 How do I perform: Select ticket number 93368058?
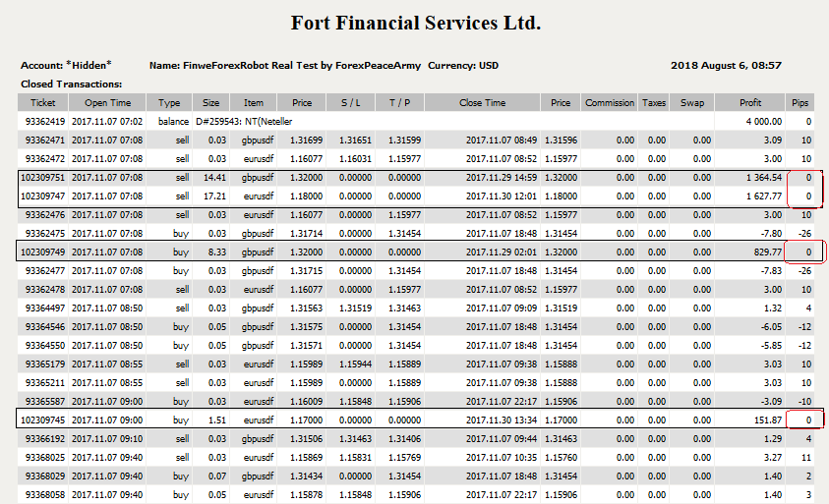(x=45, y=495)
